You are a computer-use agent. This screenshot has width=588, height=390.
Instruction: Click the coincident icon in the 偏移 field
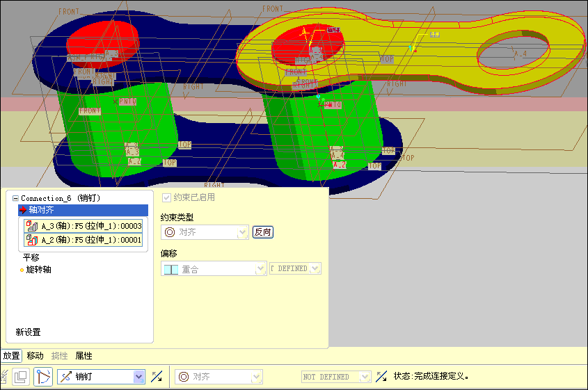[171, 269]
